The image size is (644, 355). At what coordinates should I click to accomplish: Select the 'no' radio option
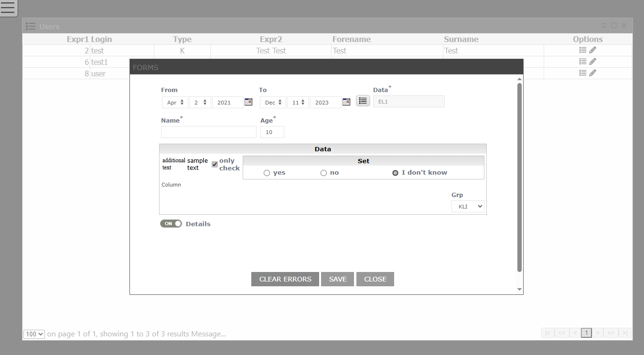point(323,173)
